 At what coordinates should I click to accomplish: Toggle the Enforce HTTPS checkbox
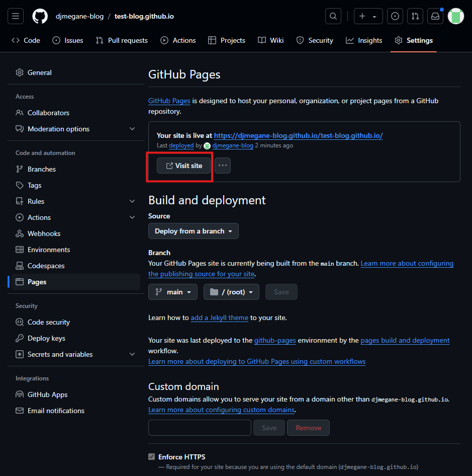pyautogui.click(x=152, y=457)
